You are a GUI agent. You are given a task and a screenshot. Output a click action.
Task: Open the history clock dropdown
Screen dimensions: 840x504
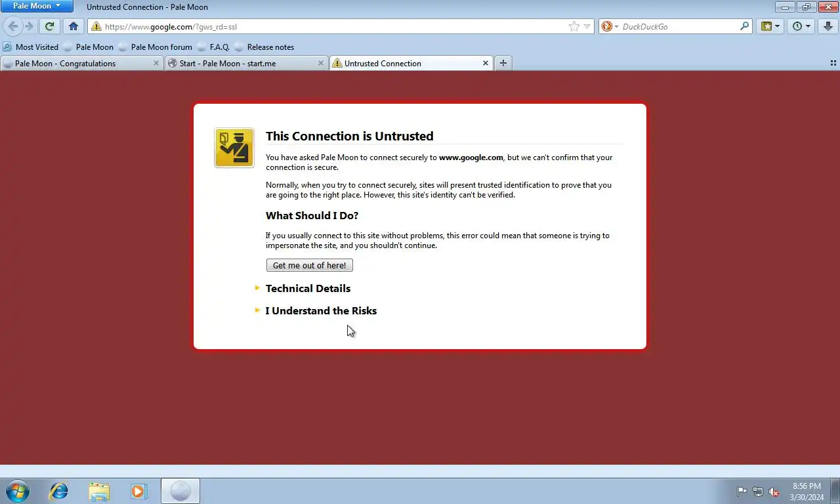(801, 26)
